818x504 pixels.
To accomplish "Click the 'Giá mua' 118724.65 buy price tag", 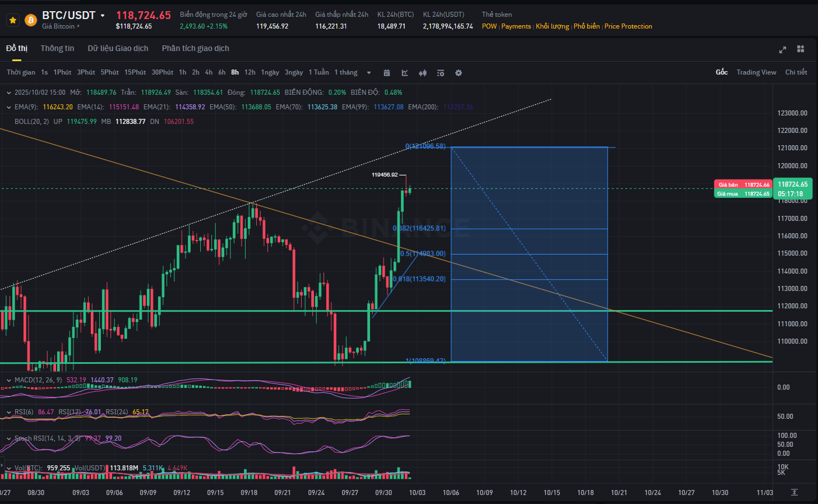I will tap(743, 194).
